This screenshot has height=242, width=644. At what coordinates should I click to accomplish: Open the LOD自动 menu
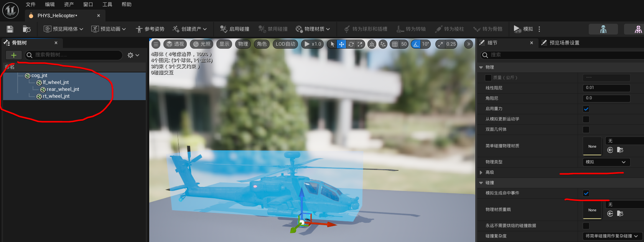285,44
